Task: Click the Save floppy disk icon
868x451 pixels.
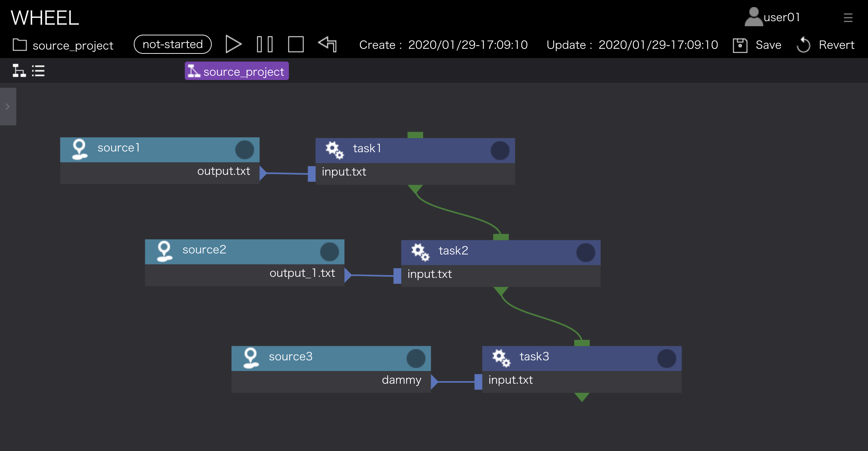Action: [740, 45]
